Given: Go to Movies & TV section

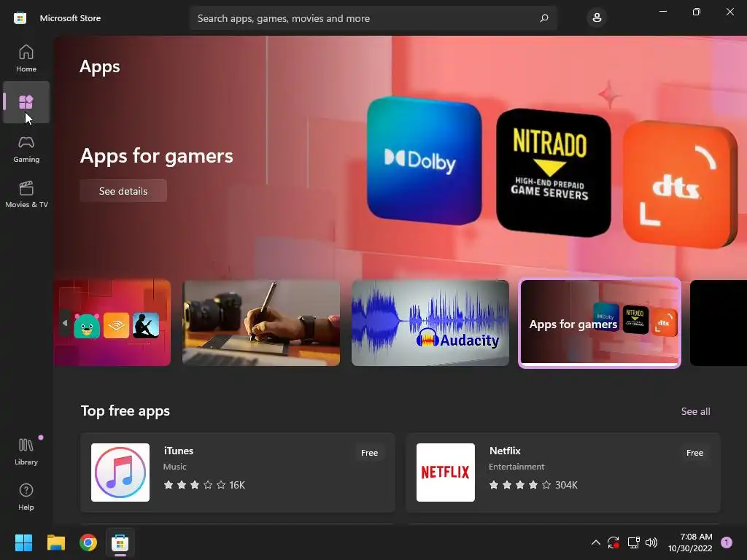Looking at the screenshot, I should click(26, 194).
